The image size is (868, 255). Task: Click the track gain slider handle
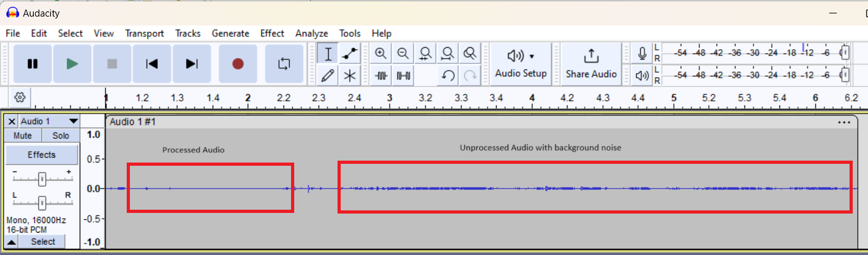41,180
